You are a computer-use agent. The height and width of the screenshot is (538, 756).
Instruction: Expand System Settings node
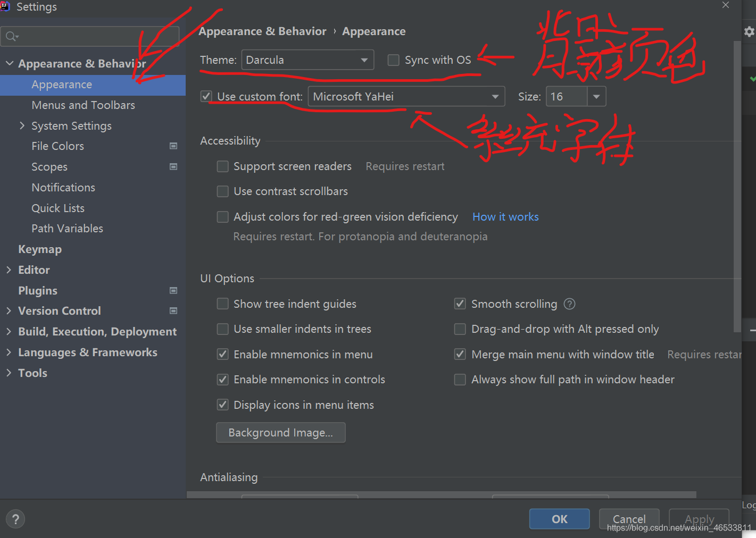coord(22,125)
